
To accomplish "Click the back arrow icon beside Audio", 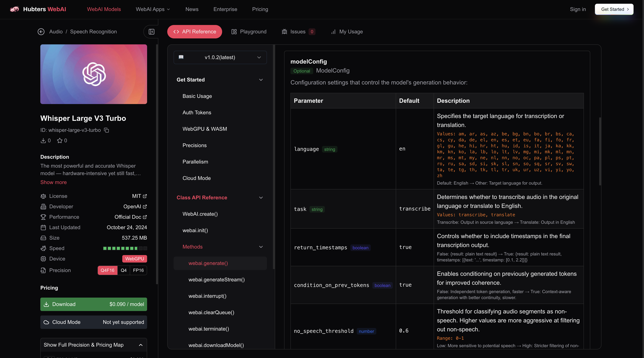I will coord(41,32).
